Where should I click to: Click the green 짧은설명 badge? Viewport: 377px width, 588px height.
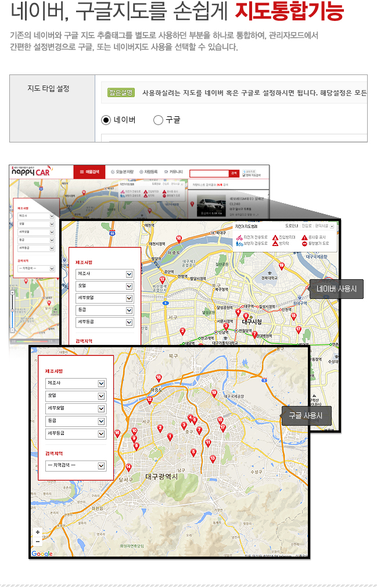click(121, 92)
